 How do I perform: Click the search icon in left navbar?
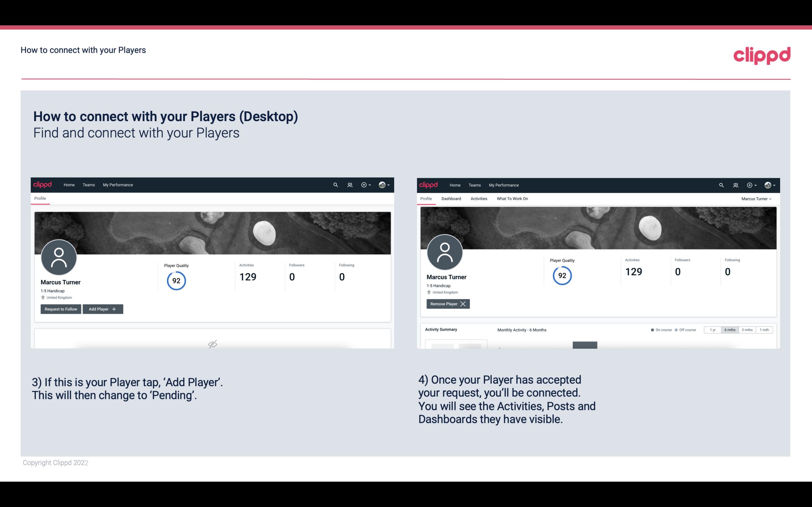click(335, 184)
